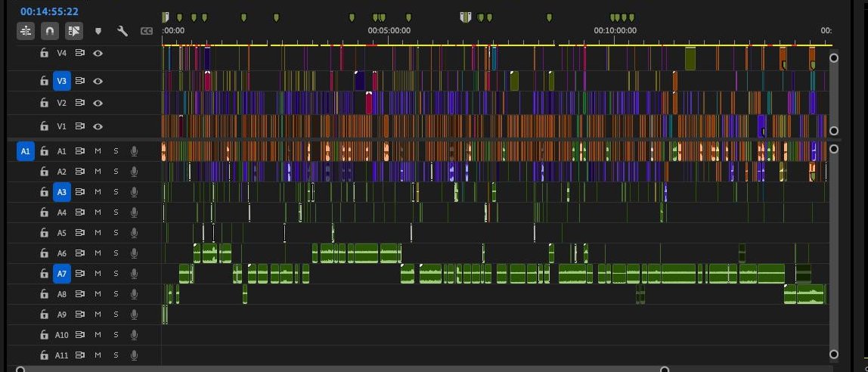Click horizontal zoom scrollbar left handle
This screenshot has width=868, height=372.
click(20, 369)
